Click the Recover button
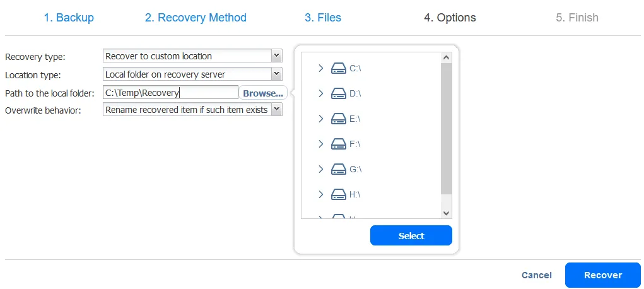This screenshot has width=644, height=289. pyautogui.click(x=603, y=275)
